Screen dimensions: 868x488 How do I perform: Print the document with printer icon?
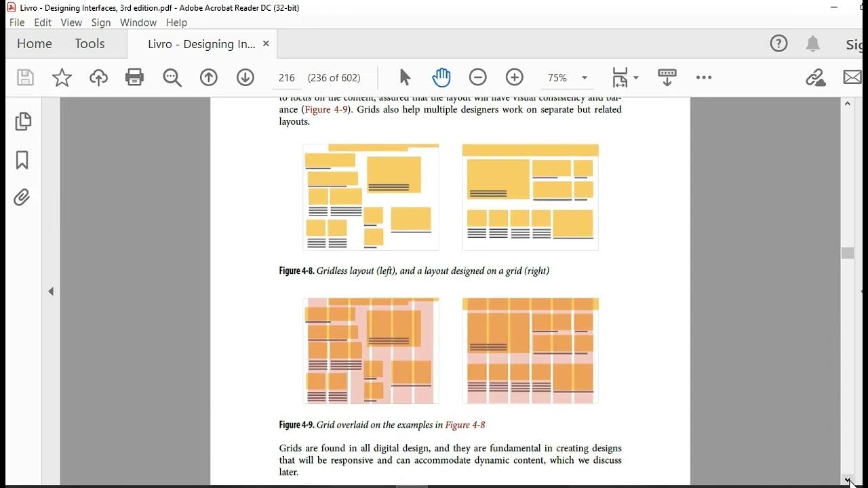coord(135,77)
